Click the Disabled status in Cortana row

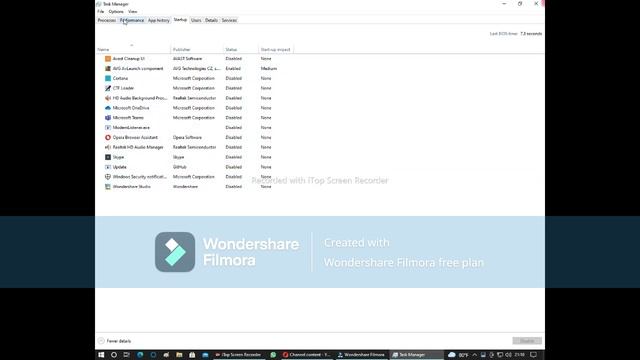233,78
